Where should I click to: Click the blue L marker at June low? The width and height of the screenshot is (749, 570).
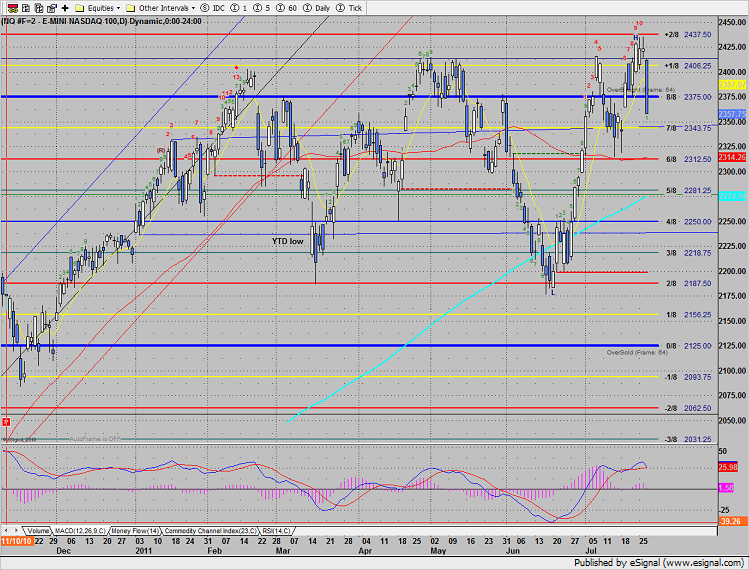(553, 292)
